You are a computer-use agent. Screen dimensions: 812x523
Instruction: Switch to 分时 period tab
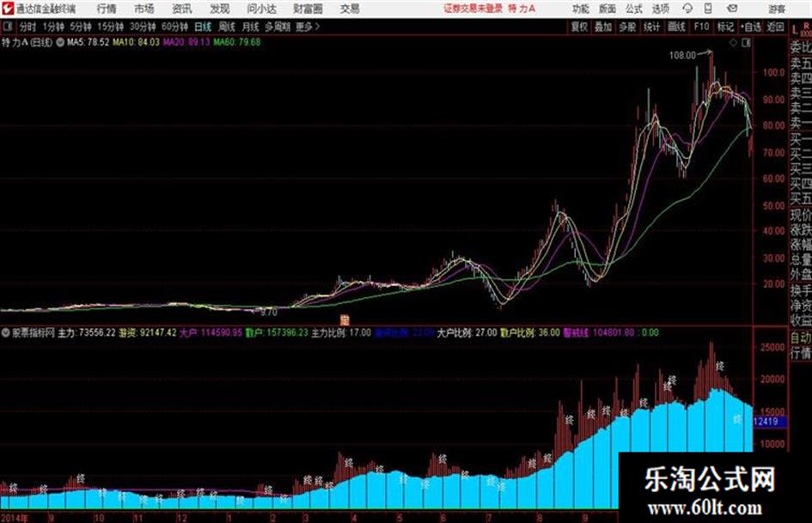point(27,27)
